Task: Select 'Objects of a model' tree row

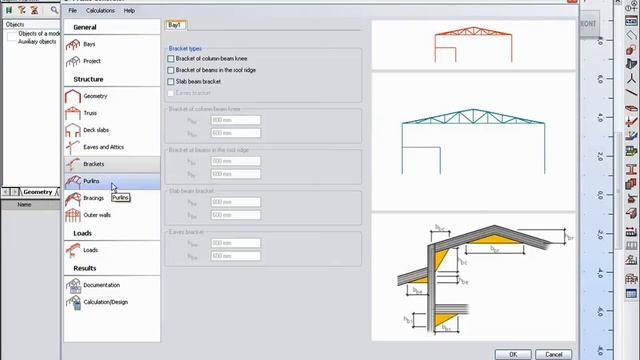Action: [x=39, y=33]
